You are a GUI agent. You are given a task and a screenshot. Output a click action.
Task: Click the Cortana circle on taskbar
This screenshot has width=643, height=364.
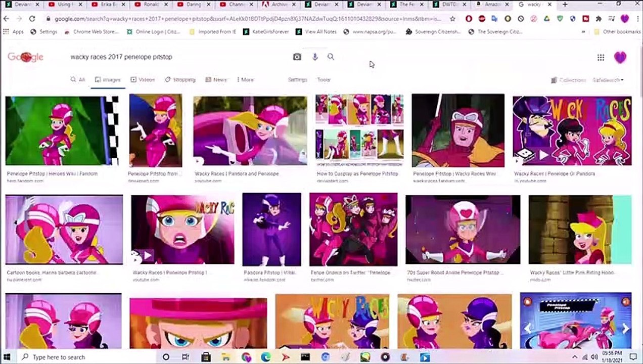pos(166,357)
